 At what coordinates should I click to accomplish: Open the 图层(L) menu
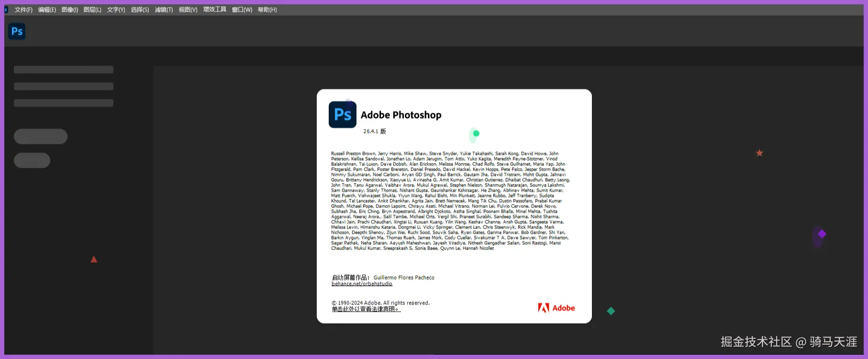click(92, 10)
